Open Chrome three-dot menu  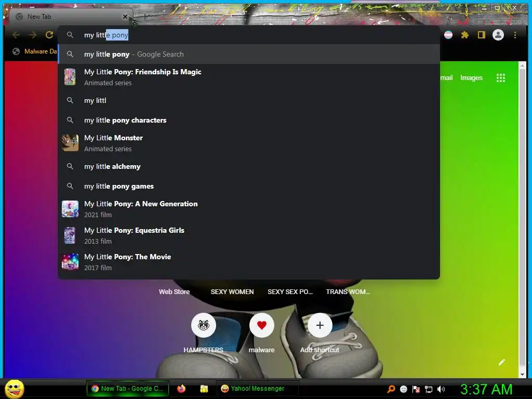[x=515, y=35]
